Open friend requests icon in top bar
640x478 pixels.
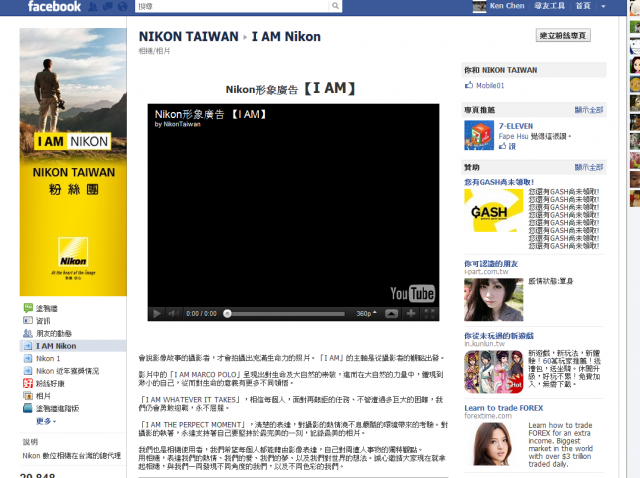[x=93, y=7]
